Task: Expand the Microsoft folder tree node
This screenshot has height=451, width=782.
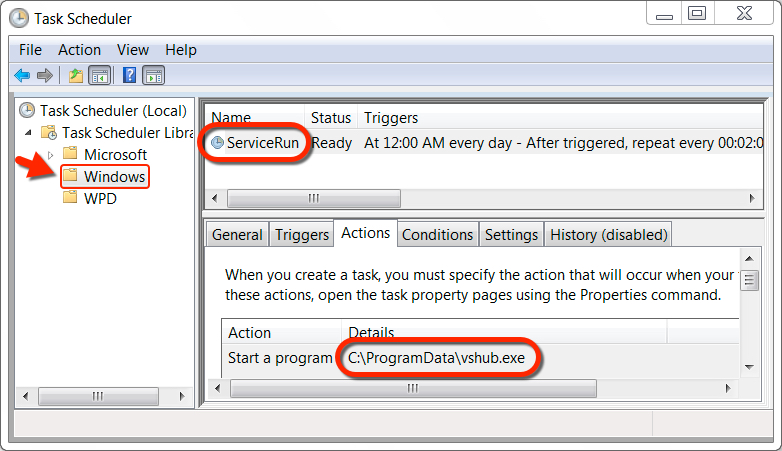Action: tap(50, 155)
